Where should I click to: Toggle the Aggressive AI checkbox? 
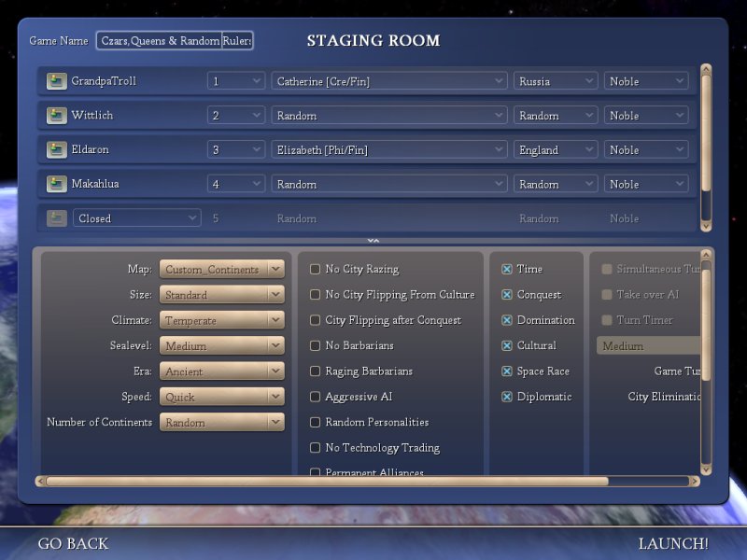(x=315, y=397)
